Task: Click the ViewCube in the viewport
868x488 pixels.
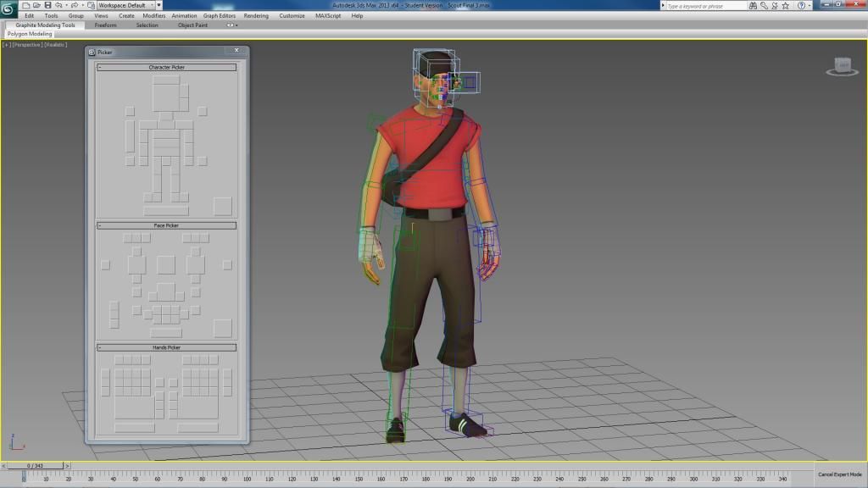Action: pyautogui.click(x=842, y=66)
